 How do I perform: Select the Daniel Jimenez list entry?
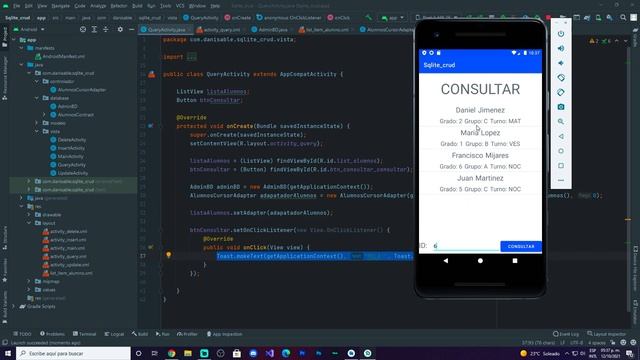[x=480, y=115]
